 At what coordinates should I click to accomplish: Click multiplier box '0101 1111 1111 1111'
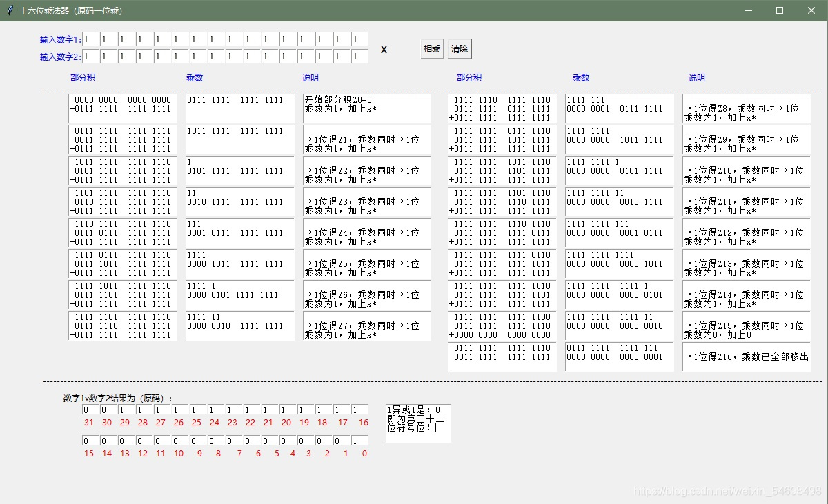(240, 171)
